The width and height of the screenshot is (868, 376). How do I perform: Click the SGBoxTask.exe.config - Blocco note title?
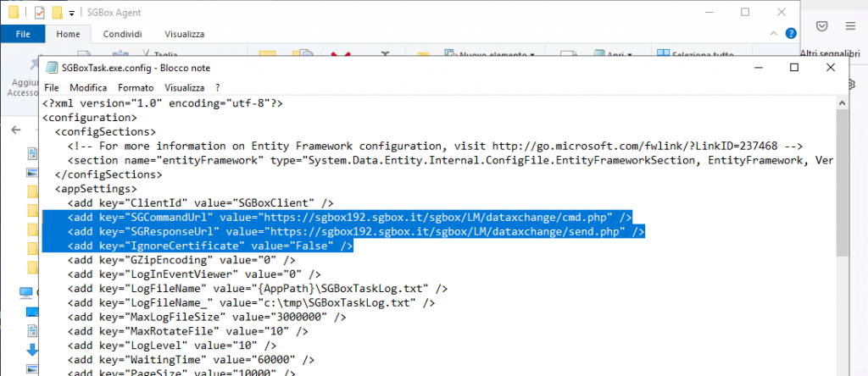point(136,68)
